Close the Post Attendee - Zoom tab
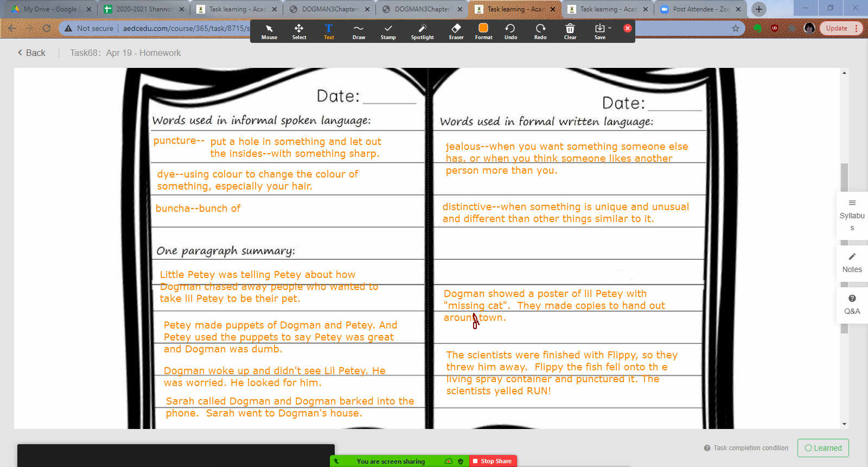This screenshot has width=868, height=467. 738,9
